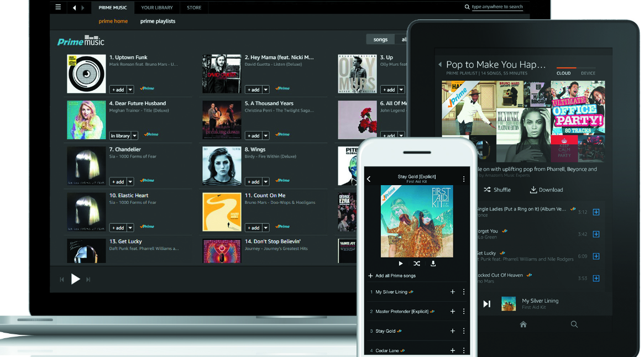The image size is (644, 357).
Task: Switch to the DEVICE tab on the tablet
Action: tap(588, 73)
